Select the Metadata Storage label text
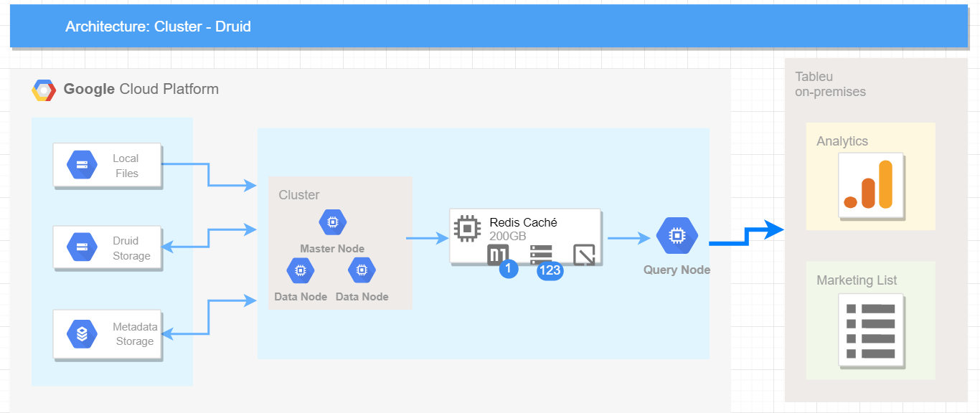This screenshot has height=413, width=980. 135,334
